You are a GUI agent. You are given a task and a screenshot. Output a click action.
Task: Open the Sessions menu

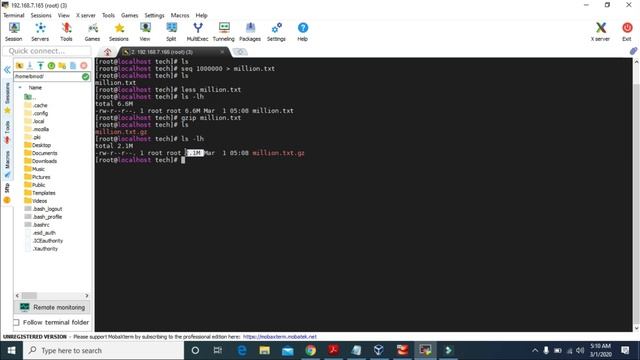(41, 15)
